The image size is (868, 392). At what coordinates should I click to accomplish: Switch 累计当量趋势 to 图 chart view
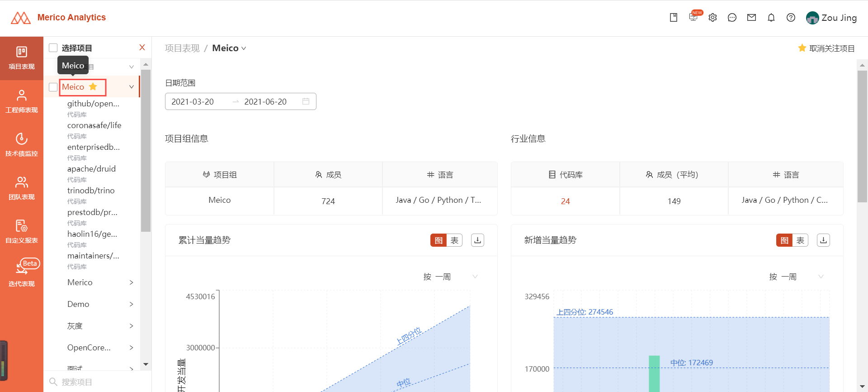(x=439, y=240)
